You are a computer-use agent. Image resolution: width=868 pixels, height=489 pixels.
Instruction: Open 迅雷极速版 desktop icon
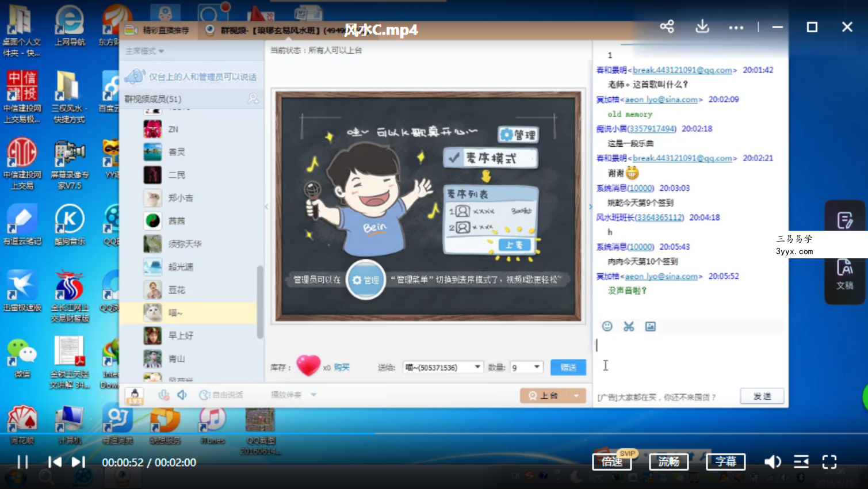(22, 291)
